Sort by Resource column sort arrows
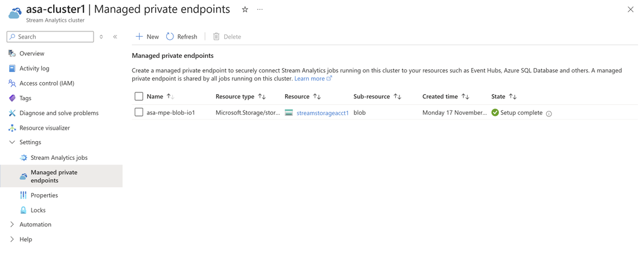The height and width of the screenshot is (254, 644). pos(317,97)
